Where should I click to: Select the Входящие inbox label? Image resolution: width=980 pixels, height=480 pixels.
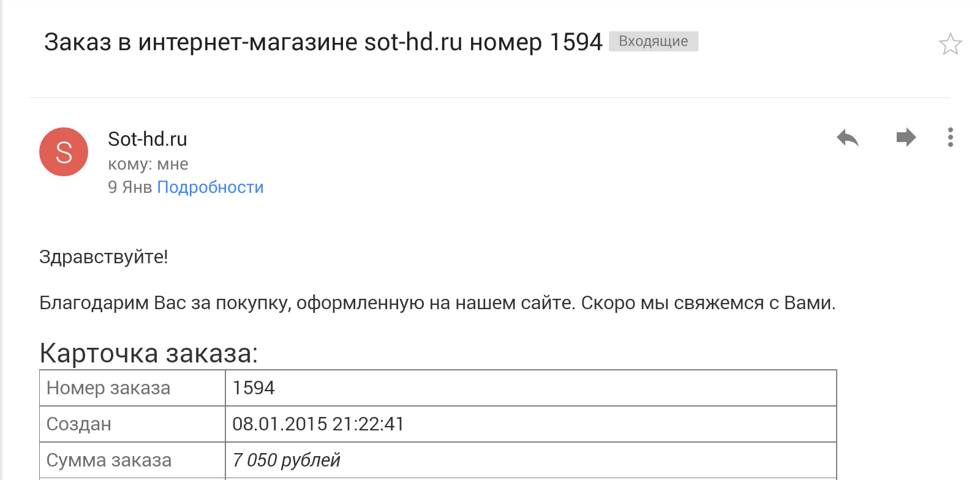pyautogui.click(x=654, y=41)
